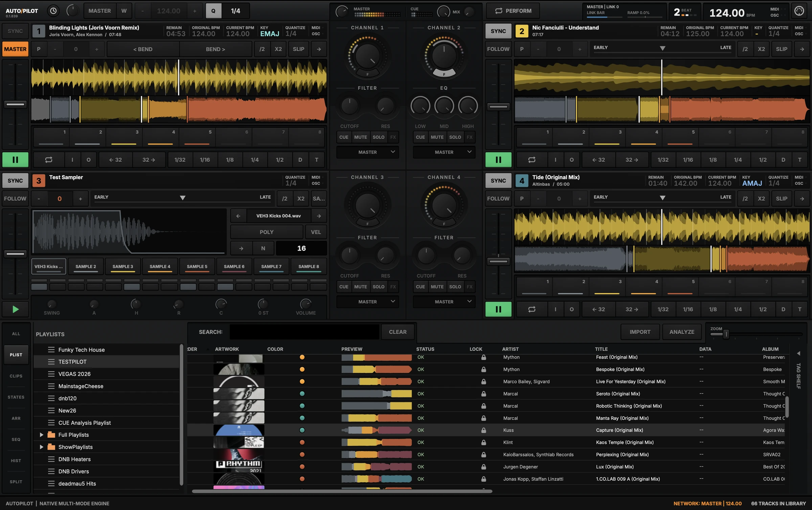The width and height of the screenshot is (812, 510).
Task: Expand the Full Playlists folder
Action: point(41,435)
